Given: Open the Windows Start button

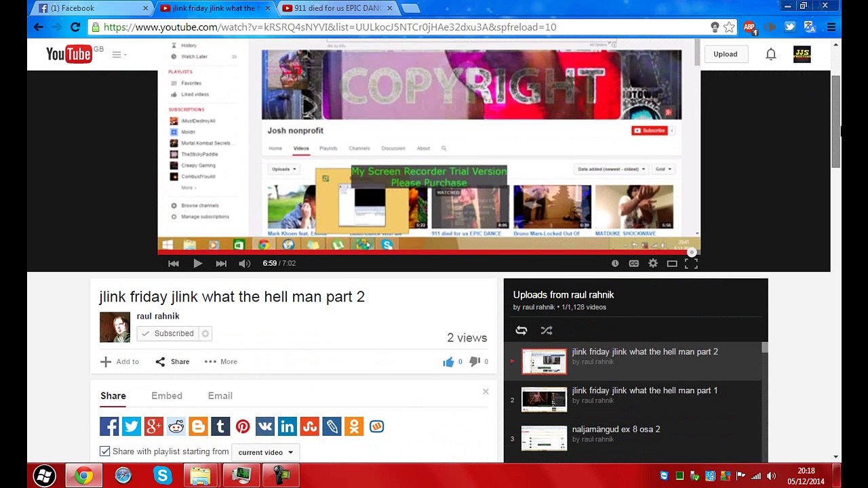Looking at the screenshot, I should click(44, 476).
